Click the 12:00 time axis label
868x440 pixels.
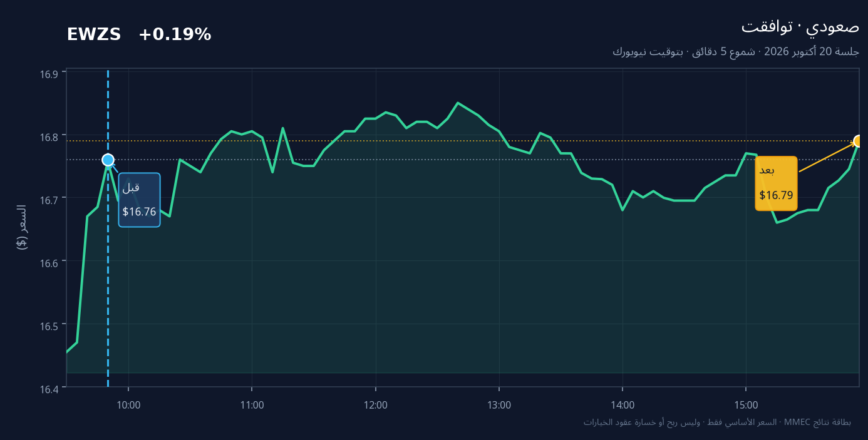click(376, 405)
